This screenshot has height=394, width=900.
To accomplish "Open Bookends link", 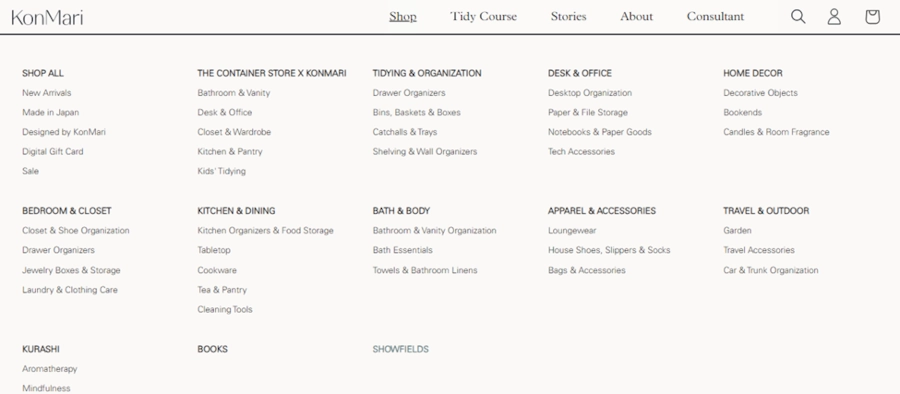I will tap(743, 113).
